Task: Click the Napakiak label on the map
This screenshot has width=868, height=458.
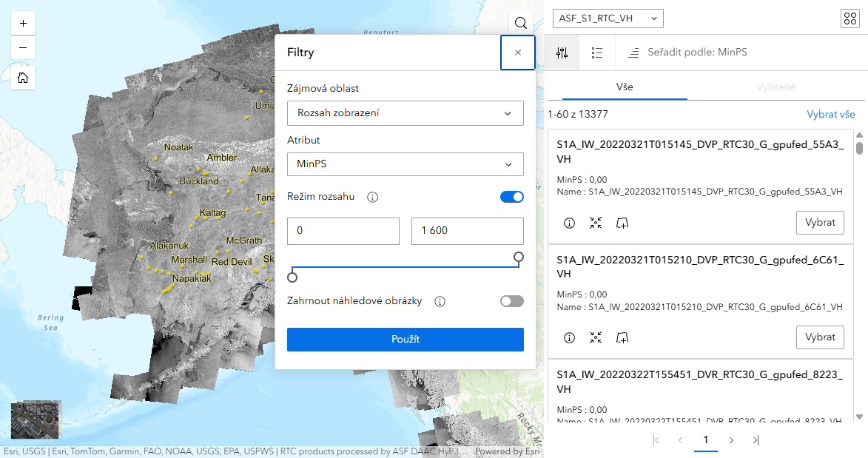Action: pos(192,278)
